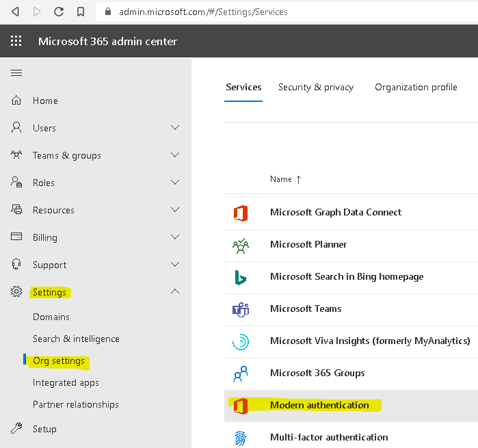The image size is (478, 448).
Task: Click the Microsoft Planner icon
Action: click(x=241, y=246)
